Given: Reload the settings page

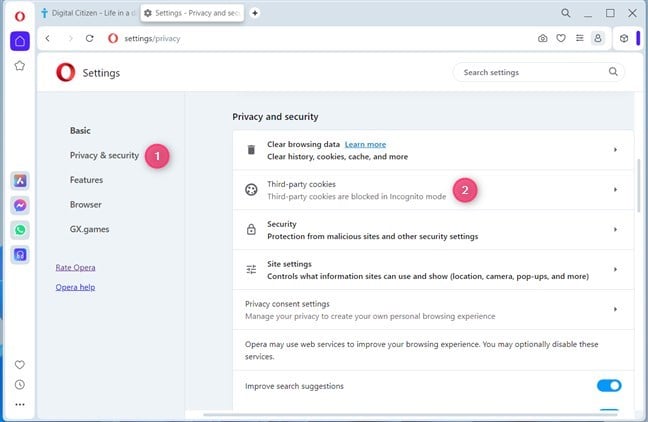Looking at the screenshot, I should (x=90, y=38).
